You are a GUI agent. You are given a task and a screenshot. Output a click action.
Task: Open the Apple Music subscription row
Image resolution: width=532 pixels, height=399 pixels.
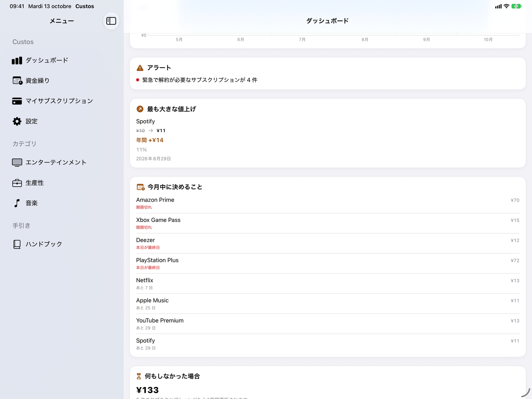(x=328, y=304)
